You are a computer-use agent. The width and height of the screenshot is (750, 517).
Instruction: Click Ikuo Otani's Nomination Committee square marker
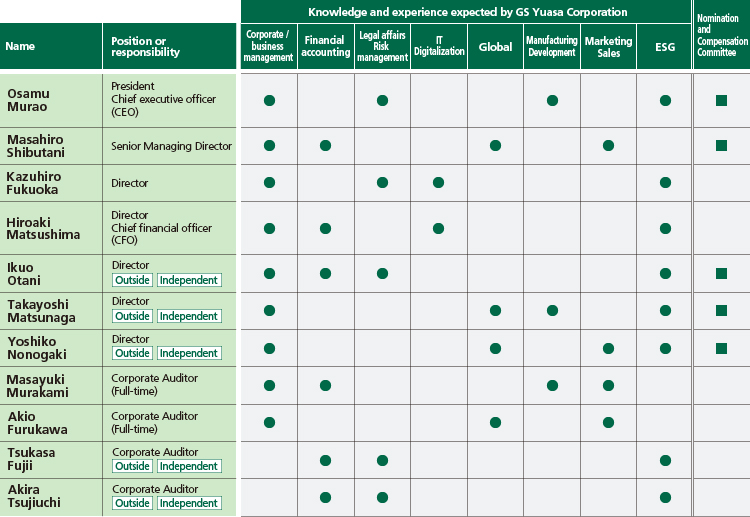click(x=721, y=274)
